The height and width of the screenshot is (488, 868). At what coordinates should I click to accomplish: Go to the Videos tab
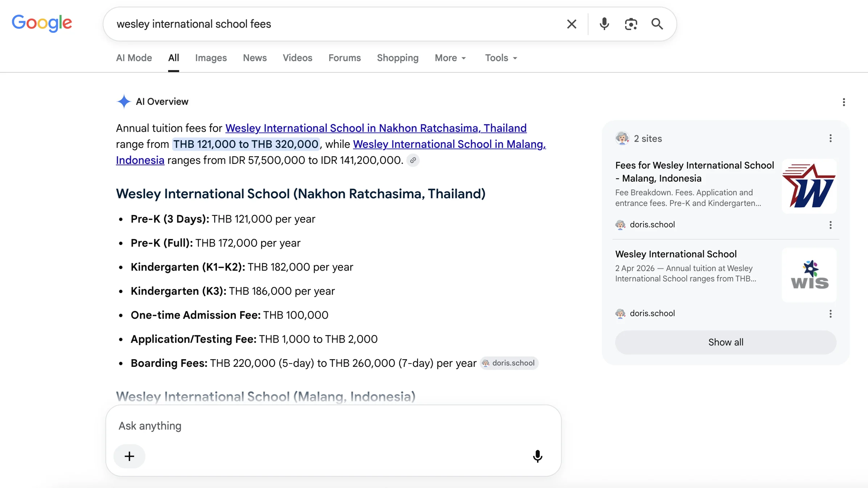(297, 58)
